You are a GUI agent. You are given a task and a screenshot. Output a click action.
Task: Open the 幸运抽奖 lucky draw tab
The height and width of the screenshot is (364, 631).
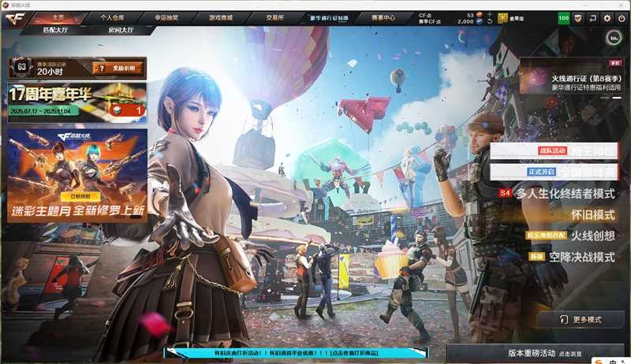click(166, 17)
